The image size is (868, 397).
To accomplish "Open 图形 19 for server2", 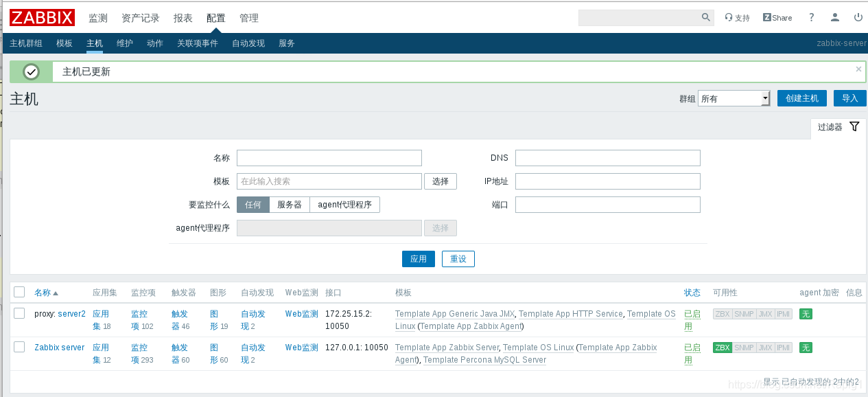I will 219,320.
